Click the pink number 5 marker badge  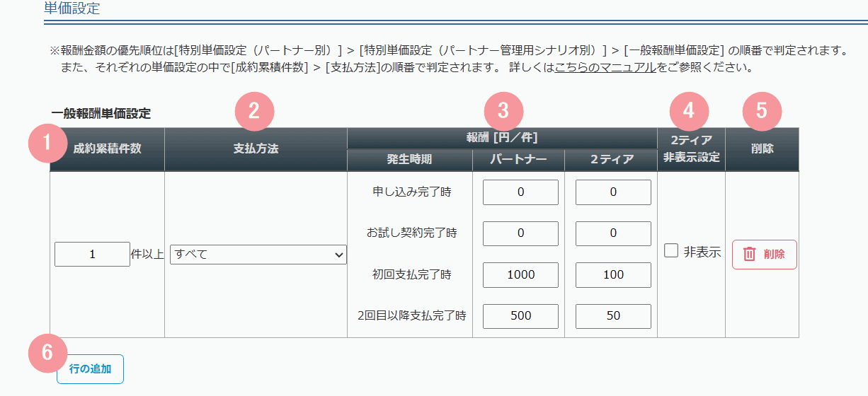point(762,111)
